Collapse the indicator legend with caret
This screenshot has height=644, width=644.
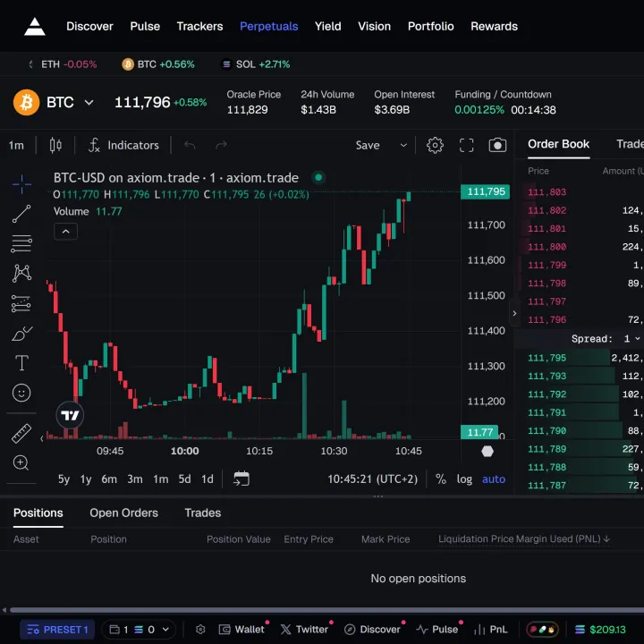tap(65, 232)
